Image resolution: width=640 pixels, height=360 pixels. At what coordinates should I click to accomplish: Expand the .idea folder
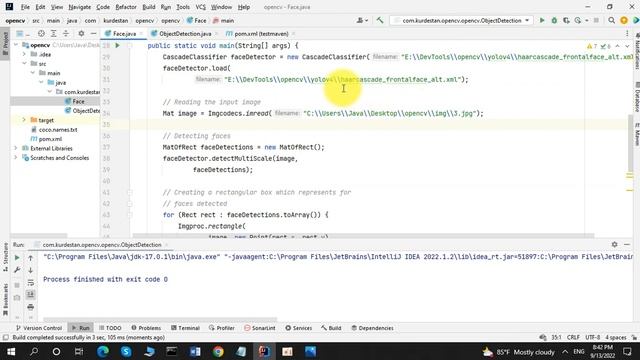tap(24, 54)
